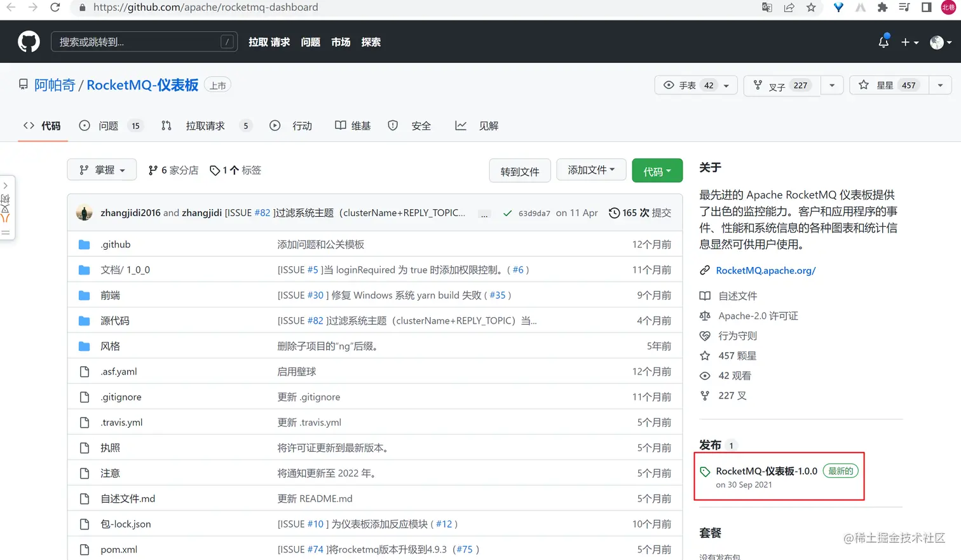Image resolution: width=961 pixels, height=560 pixels.
Task: Open the .travis.yml file
Action: tap(122, 423)
